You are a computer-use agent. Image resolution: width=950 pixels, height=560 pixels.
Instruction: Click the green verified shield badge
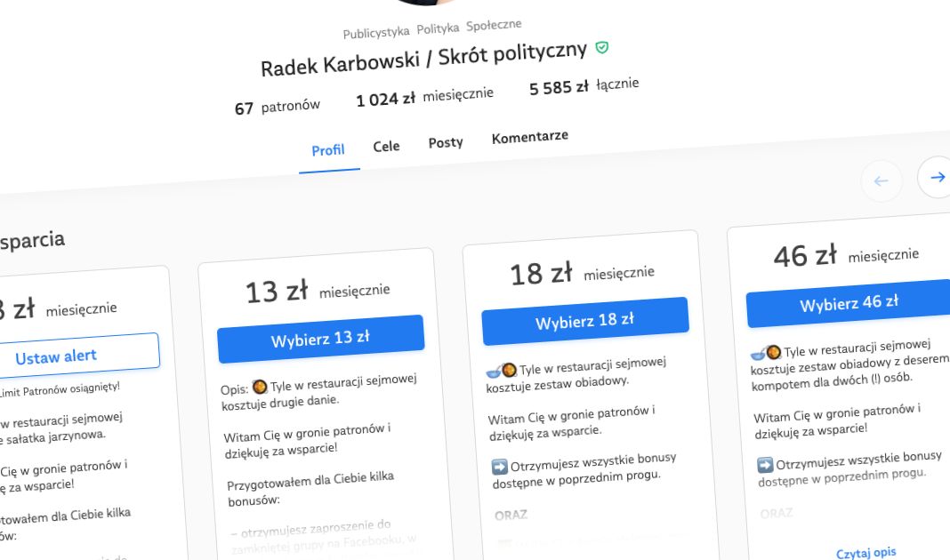602,47
